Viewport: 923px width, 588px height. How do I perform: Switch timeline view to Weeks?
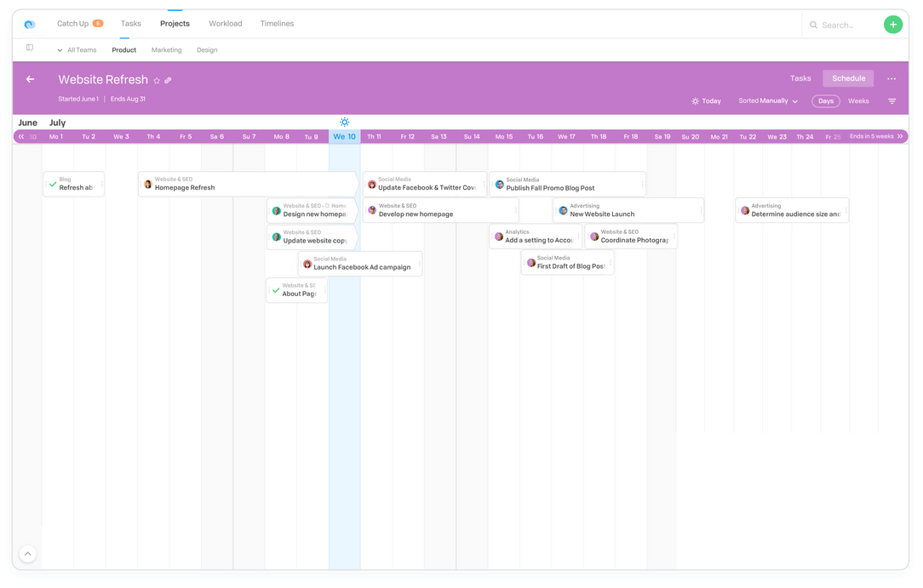click(x=858, y=101)
